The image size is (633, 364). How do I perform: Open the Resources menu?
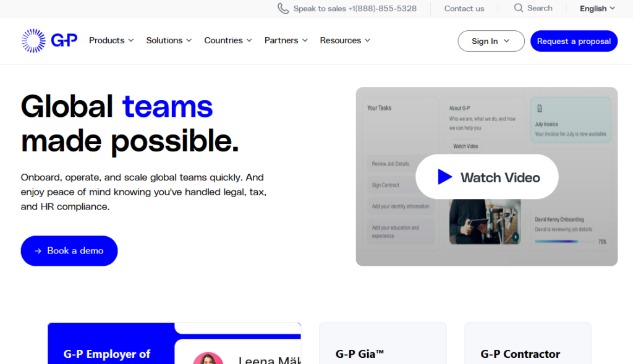point(345,41)
